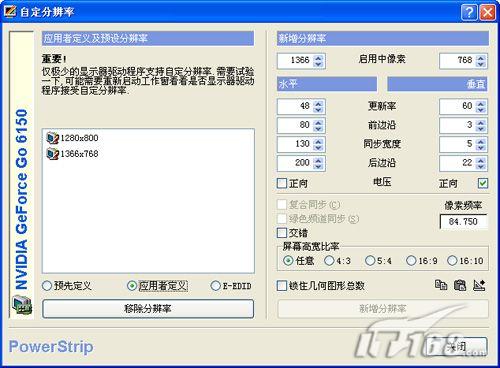Select the 1280x800 resolution entry
500x368 pixels.
click(x=72, y=138)
